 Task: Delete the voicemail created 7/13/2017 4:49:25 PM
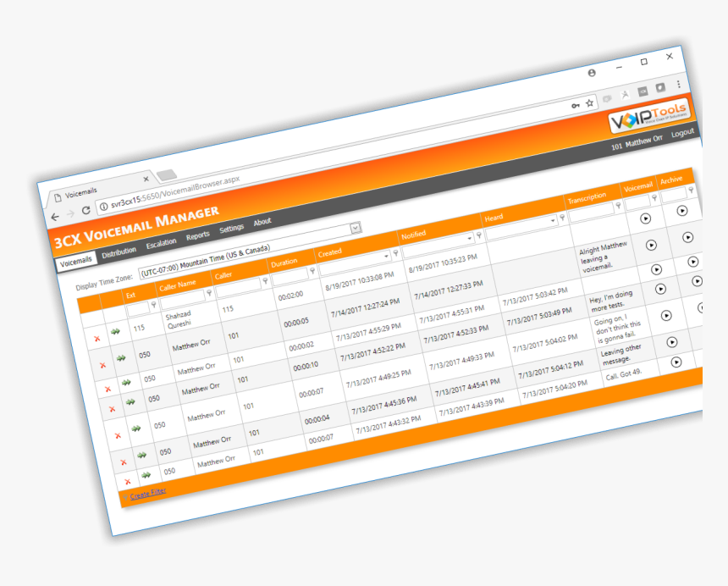[118, 435]
